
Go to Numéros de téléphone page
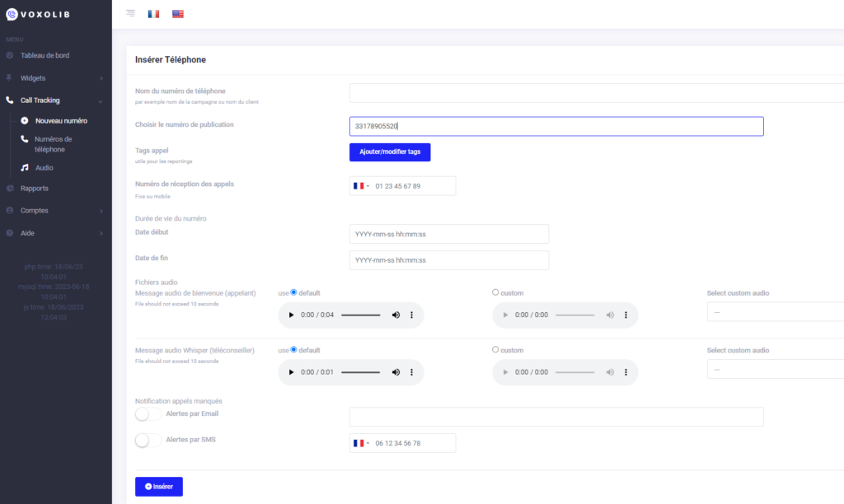coord(54,144)
